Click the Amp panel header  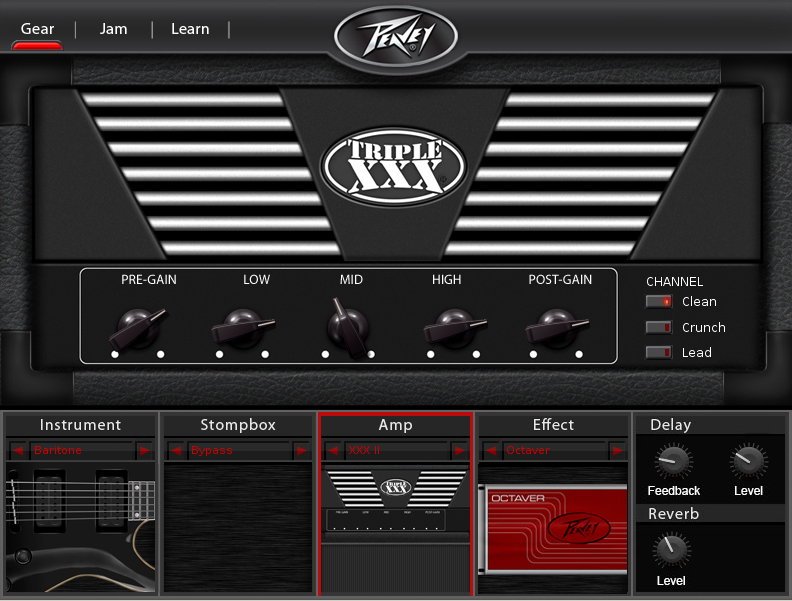(x=395, y=425)
